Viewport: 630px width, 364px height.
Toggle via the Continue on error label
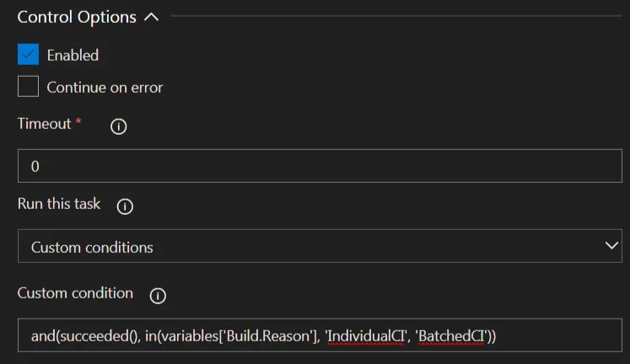pos(105,87)
